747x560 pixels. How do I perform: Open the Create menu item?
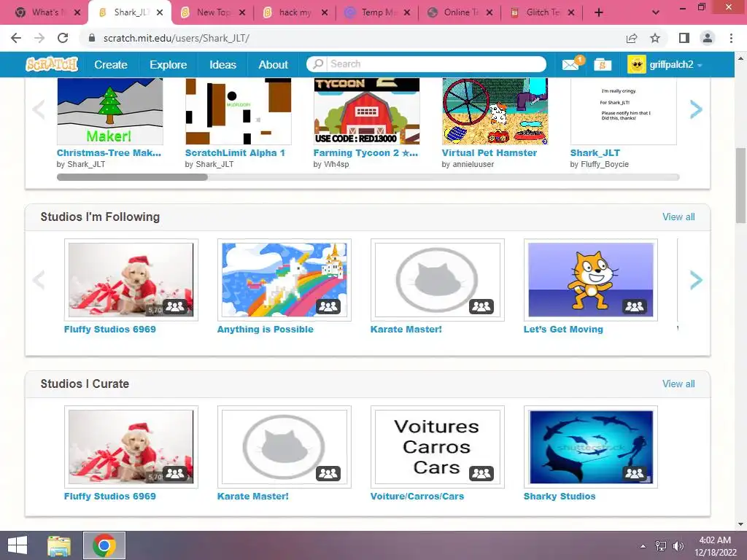click(111, 65)
